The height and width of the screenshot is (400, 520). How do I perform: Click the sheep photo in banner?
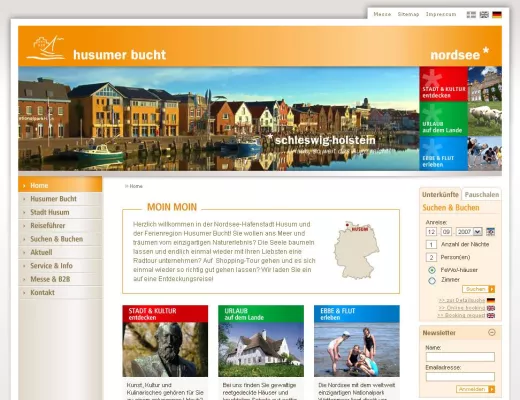485,119
